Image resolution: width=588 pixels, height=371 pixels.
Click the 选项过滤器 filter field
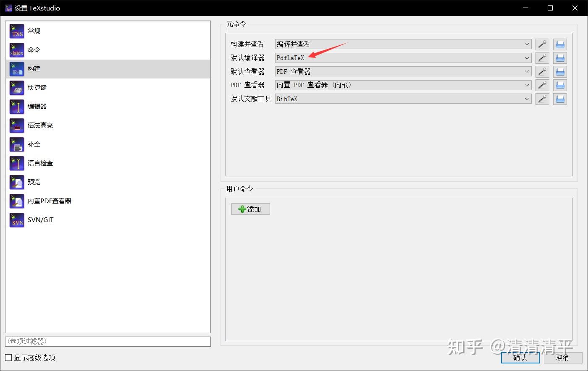click(x=108, y=341)
